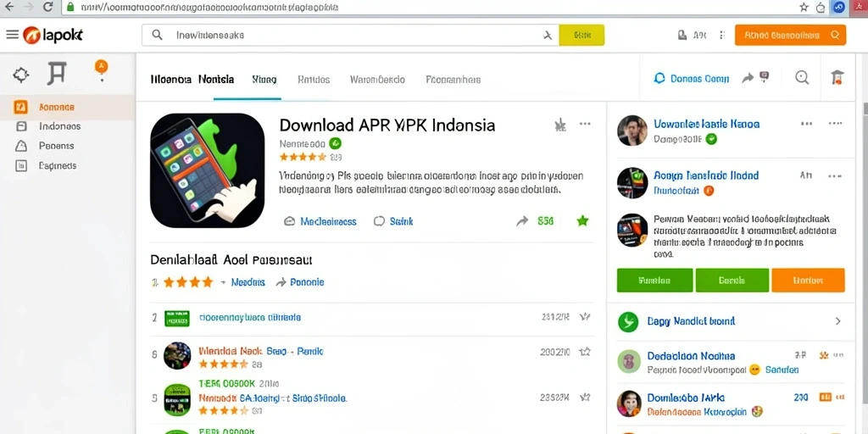Click the browser address bar
Image resolution: width=868 pixels, height=434 pixels.
[426, 7]
